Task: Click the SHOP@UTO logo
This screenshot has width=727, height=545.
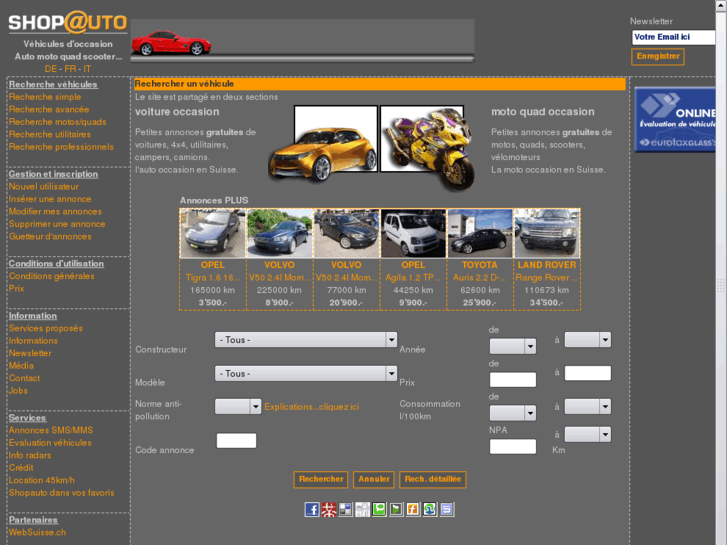Action: pos(68,22)
